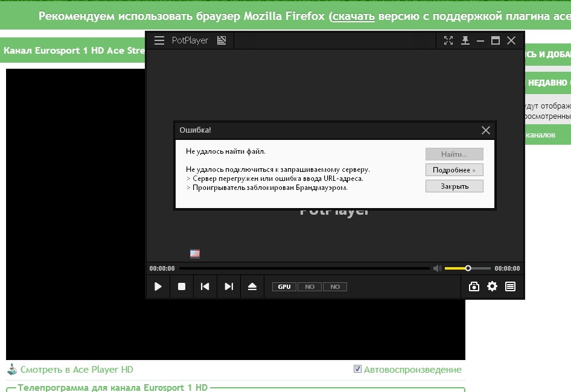Click the total duration time on right
The image size is (571, 392).
tap(507, 268)
